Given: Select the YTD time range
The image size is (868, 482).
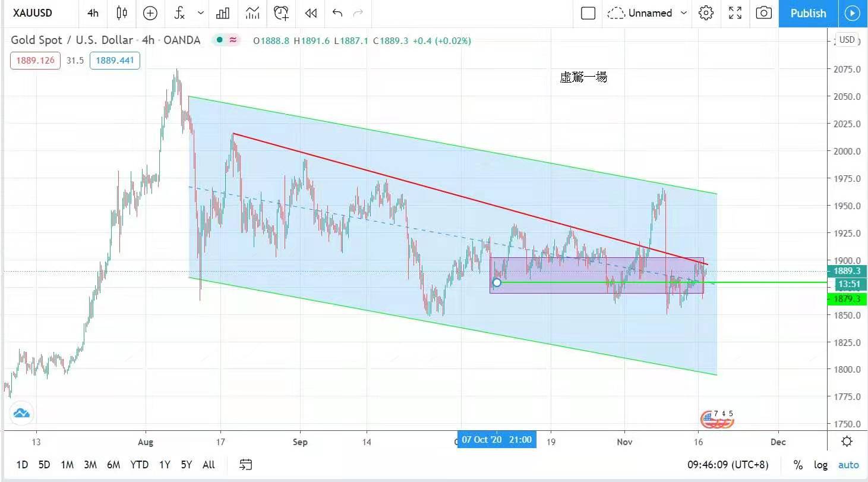Looking at the screenshot, I should pos(139,465).
